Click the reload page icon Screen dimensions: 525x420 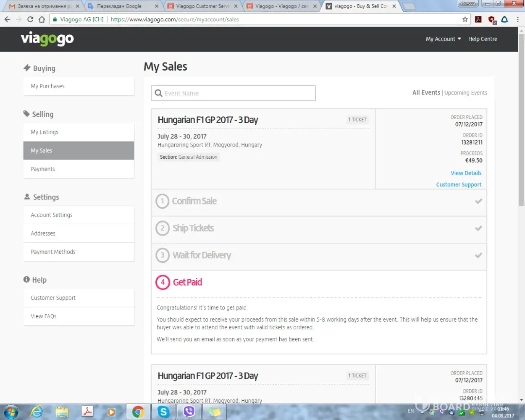point(30,19)
